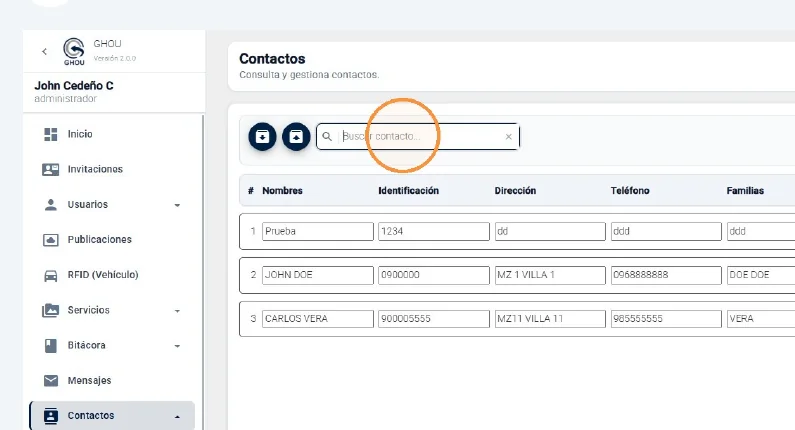Image resolution: width=795 pixels, height=430 pixels.
Task: Edit address field MZ11 VILLA 11
Action: click(x=550, y=319)
